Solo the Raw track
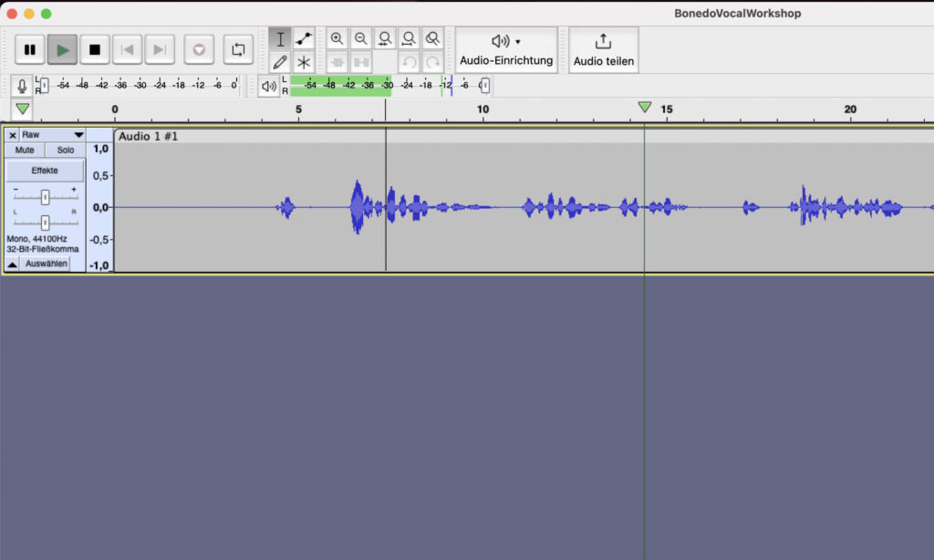This screenshot has width=934, height=560. point(66,150)
